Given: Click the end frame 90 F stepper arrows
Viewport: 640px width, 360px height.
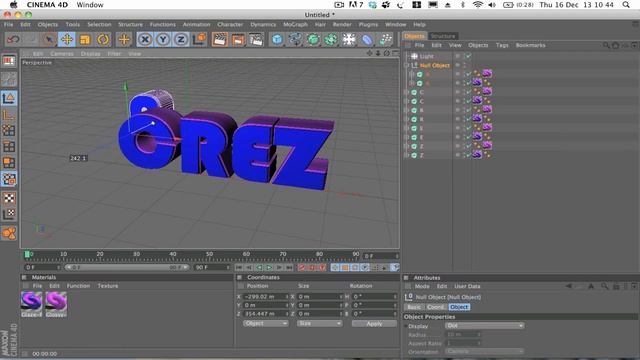Looking at the screenshot, I should [228, 267].
